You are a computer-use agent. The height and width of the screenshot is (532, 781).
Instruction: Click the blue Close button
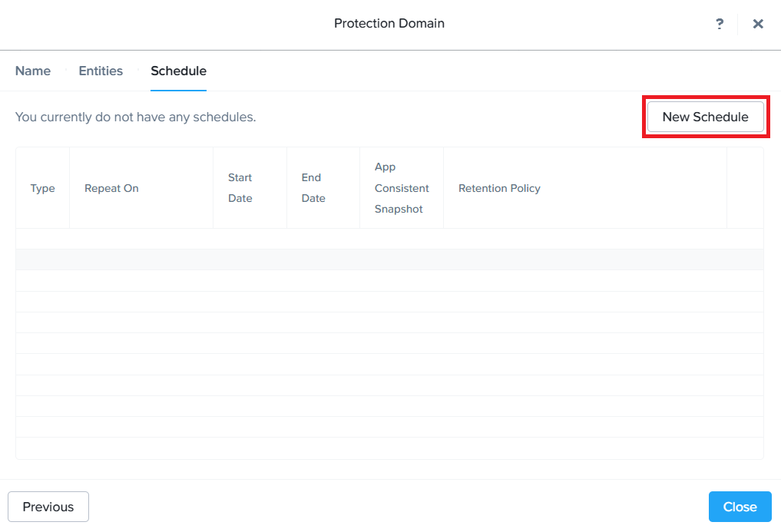click(740, 507)
